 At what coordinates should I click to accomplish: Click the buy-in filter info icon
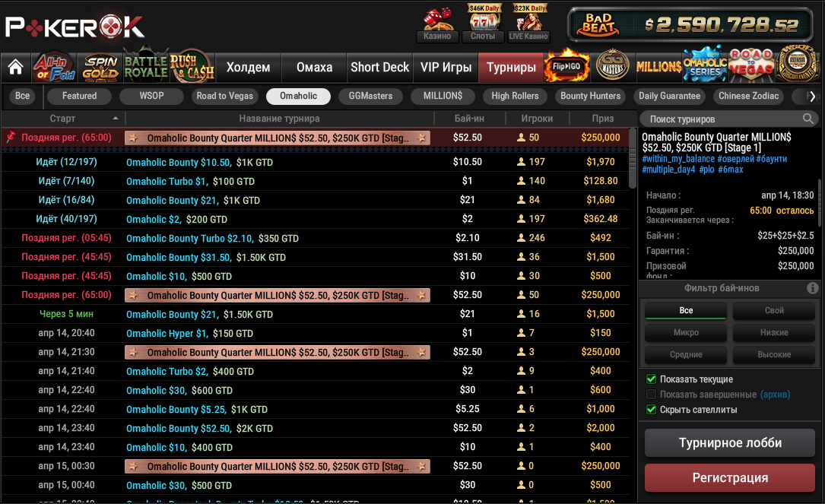point(812,288)
